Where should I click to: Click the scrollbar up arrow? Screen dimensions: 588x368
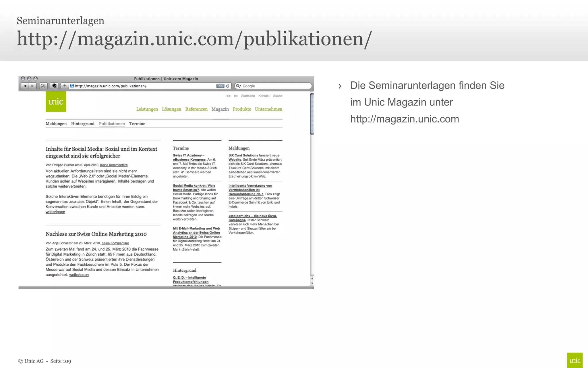[312, 279]
